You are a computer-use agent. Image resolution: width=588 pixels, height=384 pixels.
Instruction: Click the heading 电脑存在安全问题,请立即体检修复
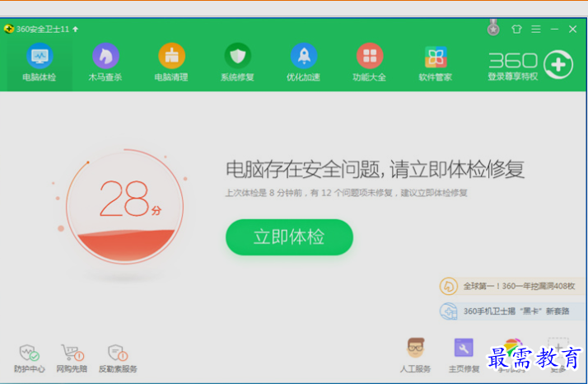[x=375, y=169]
